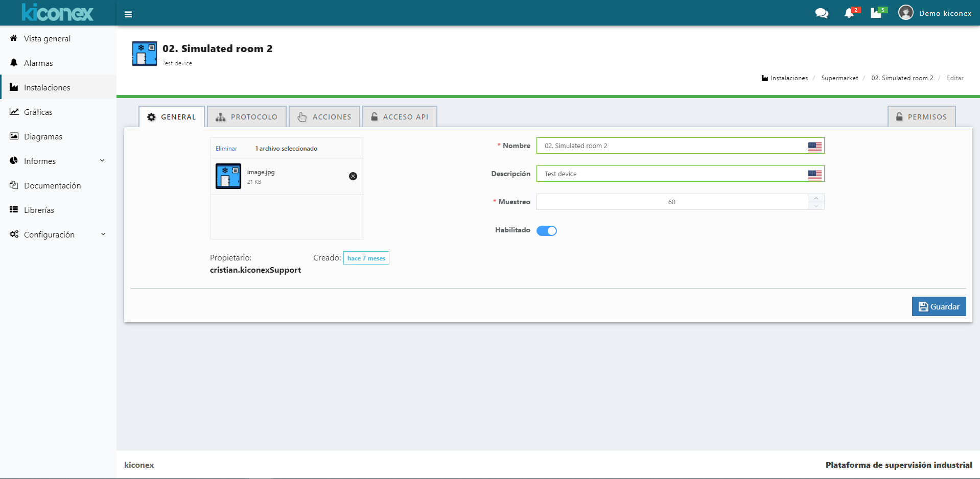Open the chat messages icon
Image resolution: width=980 pixels, height=479 pixels.
pyautogui.click(x=821, y=13)
